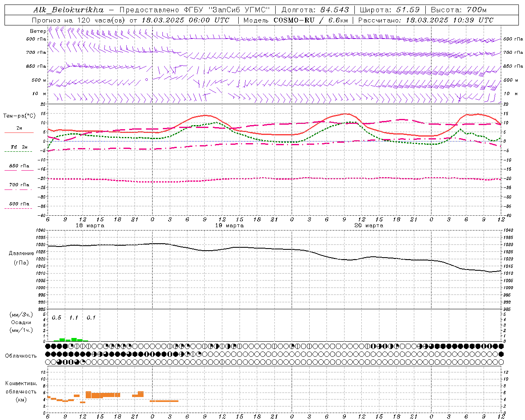Viewport: 525px width, 420px height.
Task: Click the Широта: 51.59 value
Action: click(x=390, y=10)
